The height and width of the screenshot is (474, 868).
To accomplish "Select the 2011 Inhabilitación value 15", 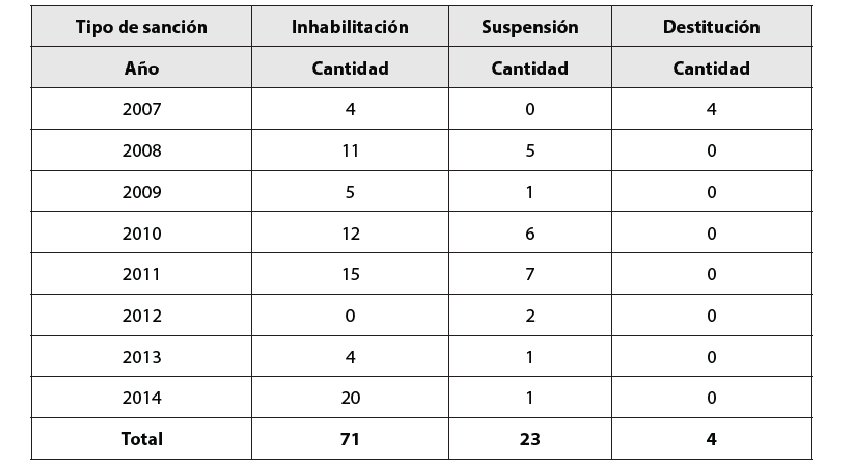I will pyautogui.click(x=350, y=274).
